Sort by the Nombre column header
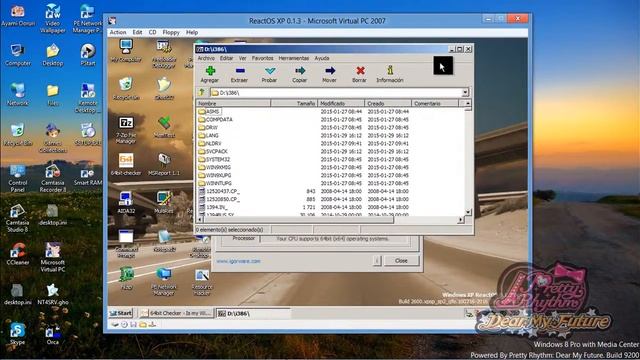 (x=233, y=104)
